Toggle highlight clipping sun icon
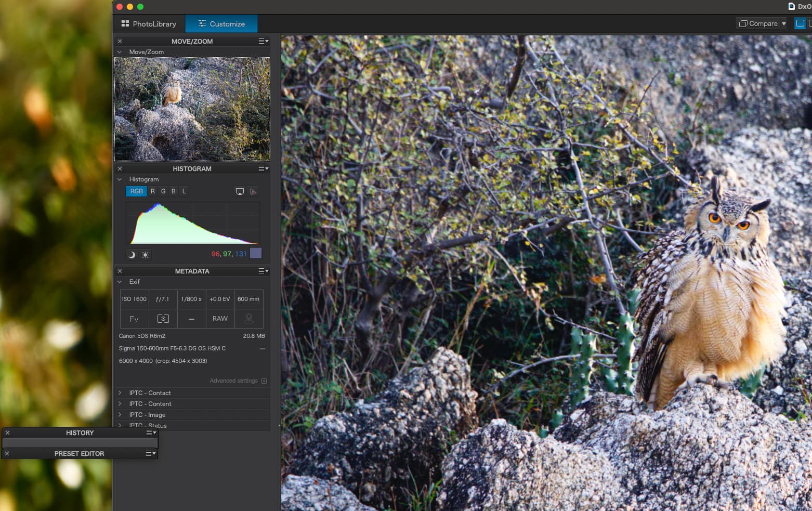This screenshot has width=812, height=511. 145,255
